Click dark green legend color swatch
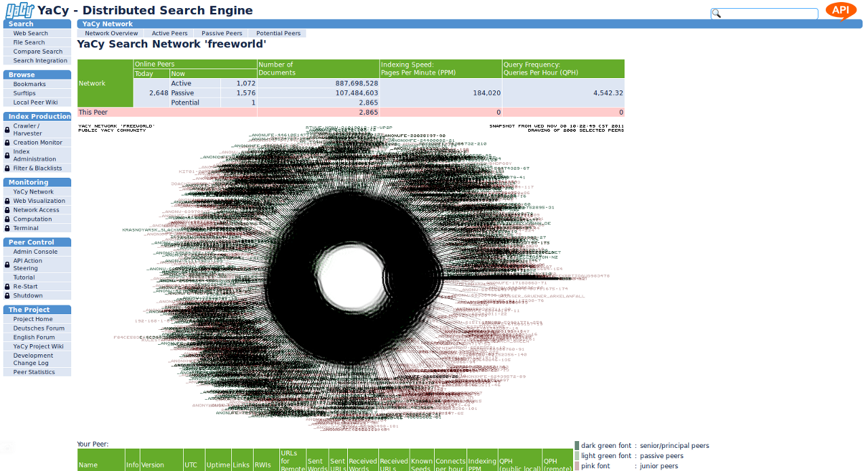This screenshot has height=471, width=868. click(577, 446)
